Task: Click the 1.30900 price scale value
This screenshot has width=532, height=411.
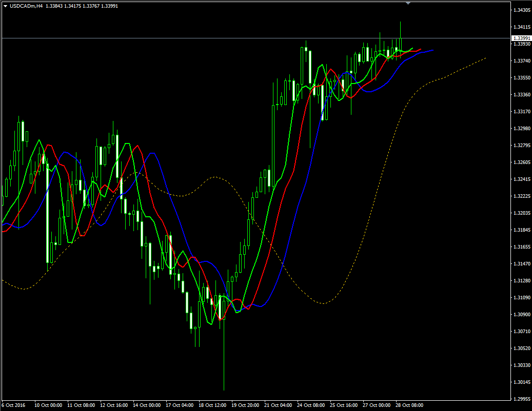Action: (522, 315)
